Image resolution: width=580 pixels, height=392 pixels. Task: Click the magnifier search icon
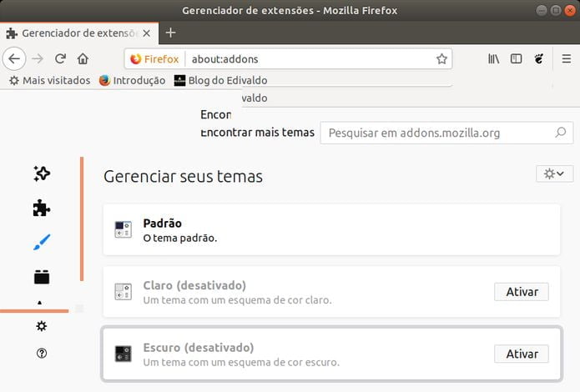coord(561,133)
